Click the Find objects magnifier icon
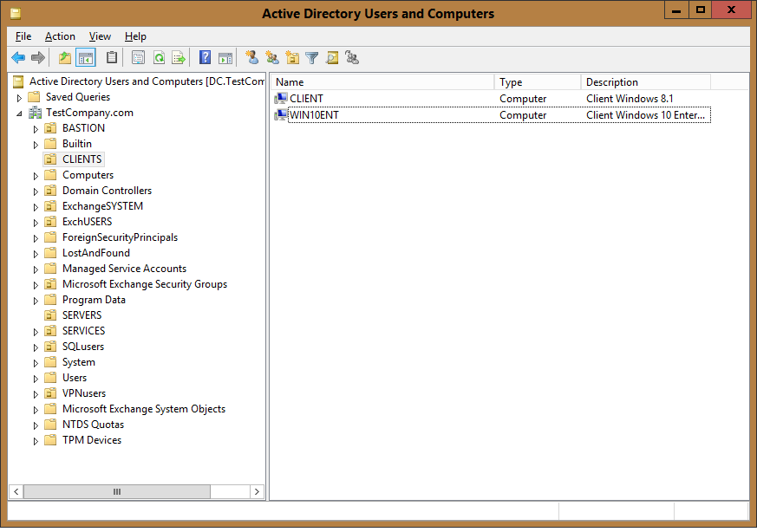757x532 pixels. point(332,58)
